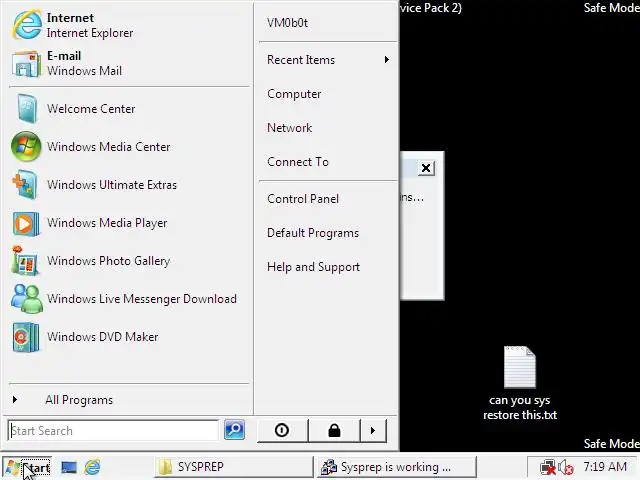Image resolution: width=640 pixels, height=480 pixels.
Task: Open Help and Support
Action: (x=313, y=267)
